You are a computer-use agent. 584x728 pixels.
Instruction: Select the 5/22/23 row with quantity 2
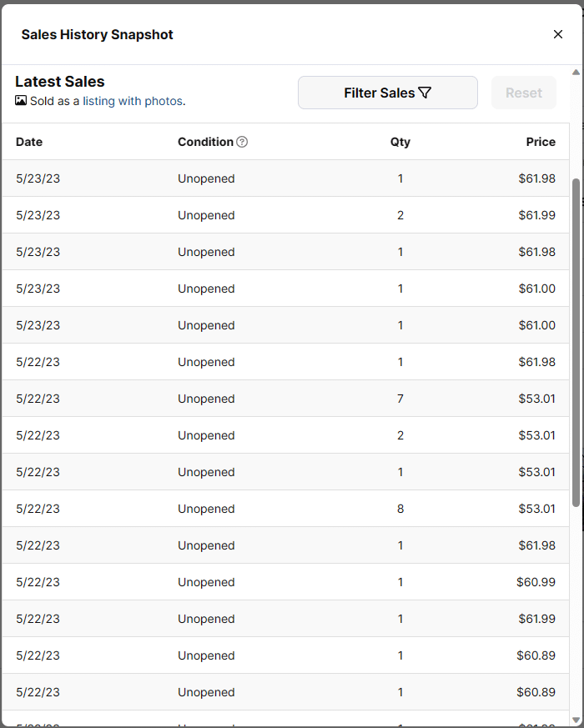[285, 435]
